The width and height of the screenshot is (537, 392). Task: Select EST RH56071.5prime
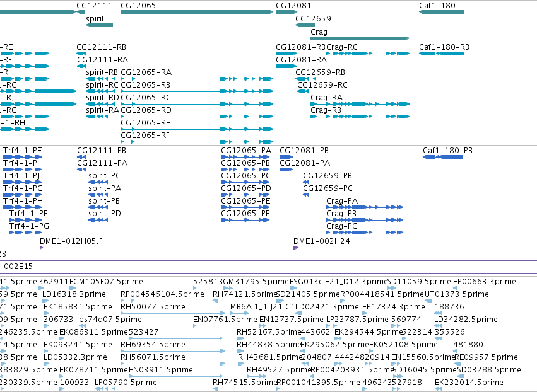click(x=173, y=364)
